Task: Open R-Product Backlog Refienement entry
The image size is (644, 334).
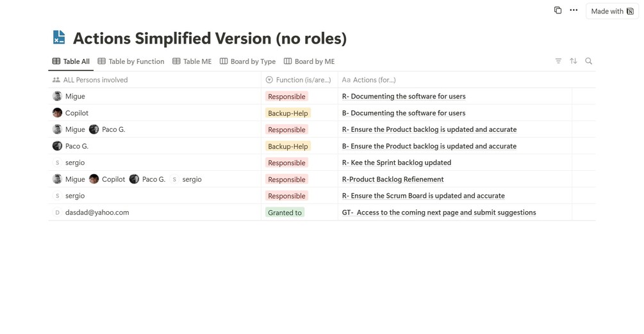Action: pos(393,179)
